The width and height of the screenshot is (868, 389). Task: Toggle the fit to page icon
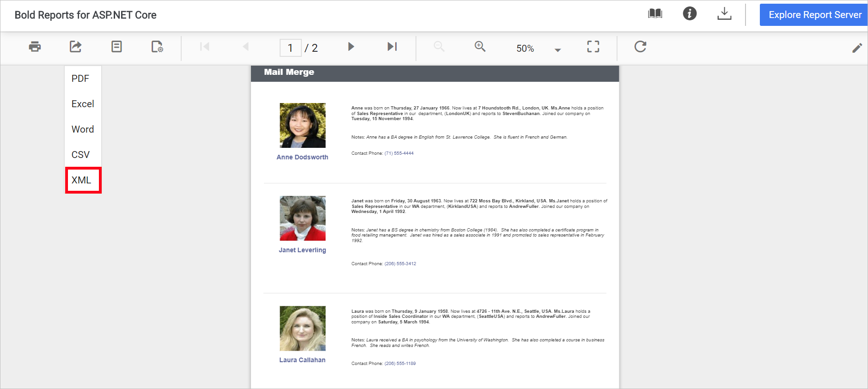tap(593, 47)
